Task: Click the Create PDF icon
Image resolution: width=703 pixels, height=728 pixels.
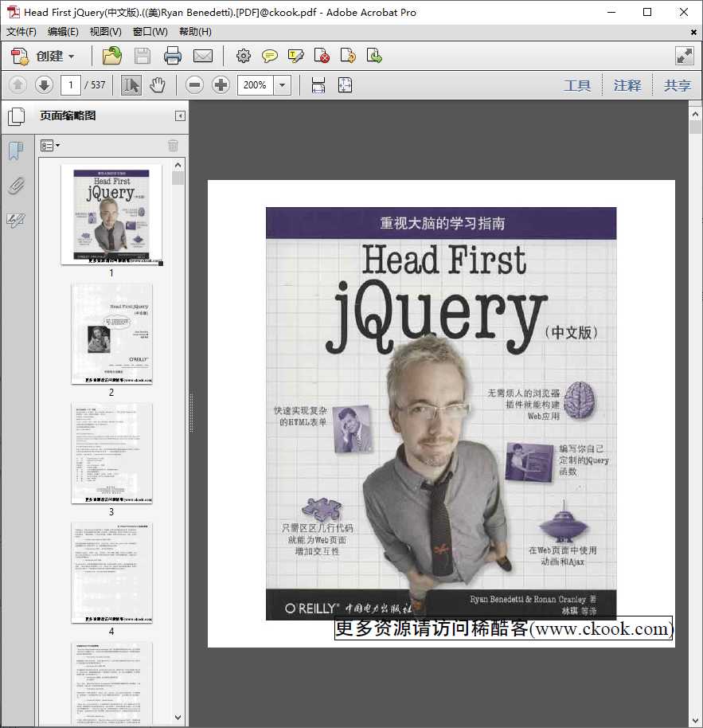Action: pos(19,57)
